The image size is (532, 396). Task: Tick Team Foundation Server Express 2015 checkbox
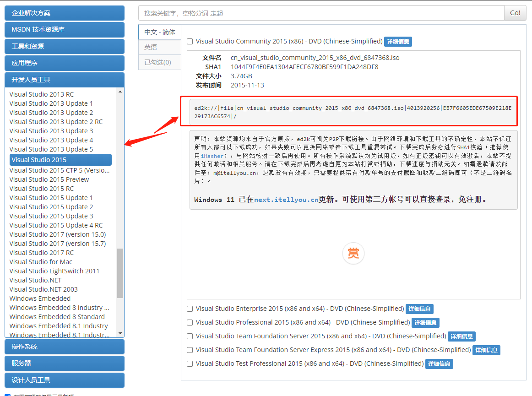pos(190,350)
